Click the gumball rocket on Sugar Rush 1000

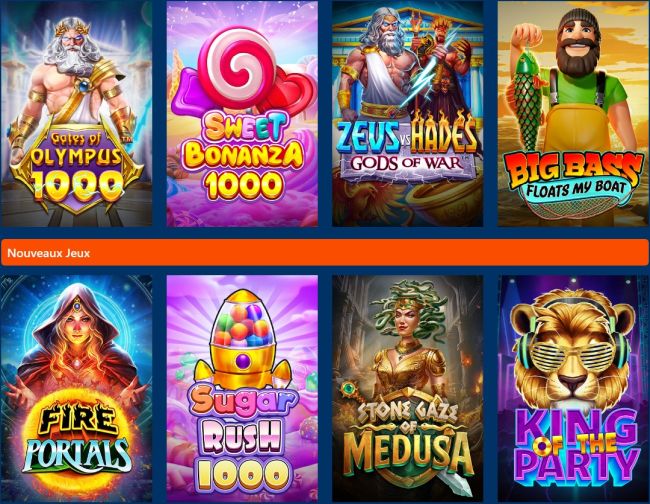tap(243, 340)
